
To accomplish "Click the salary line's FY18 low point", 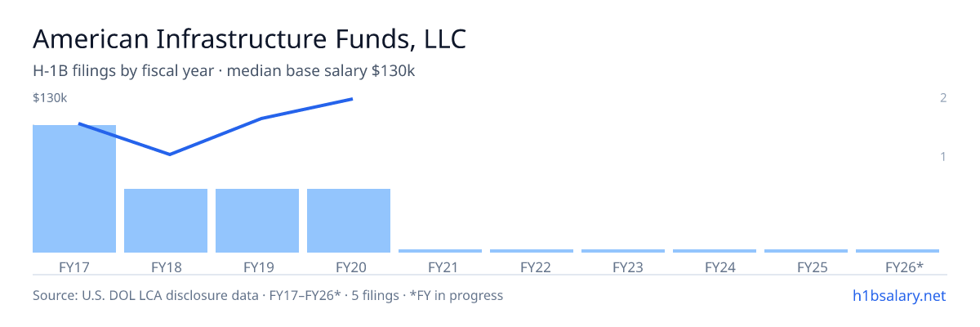I will 169,154.
